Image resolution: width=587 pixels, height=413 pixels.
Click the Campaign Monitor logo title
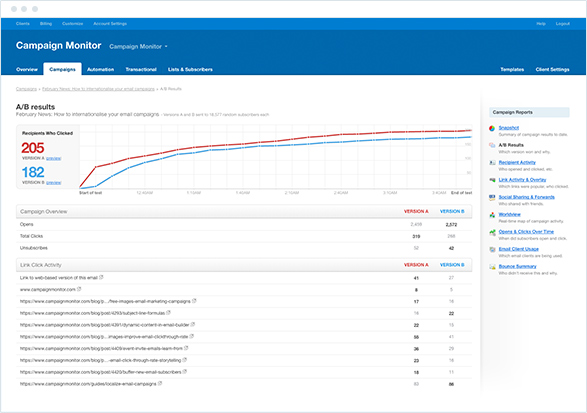point(58,45)
